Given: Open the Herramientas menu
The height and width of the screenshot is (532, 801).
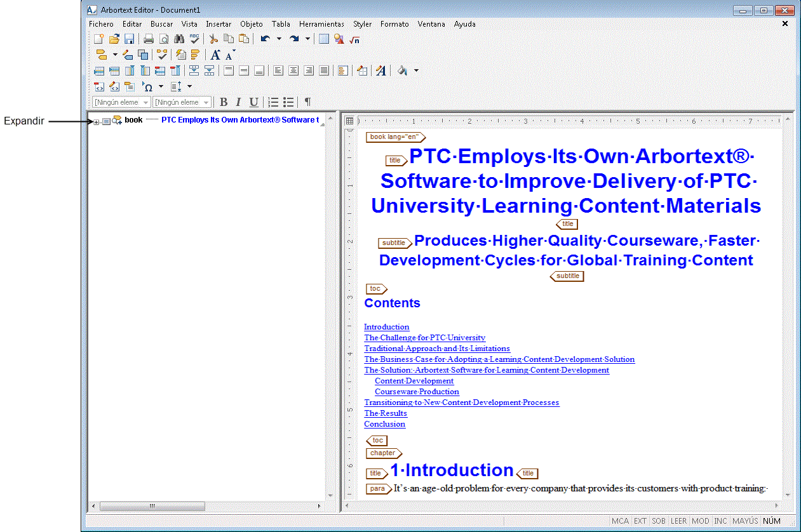Looking at the screenshot, I should click(321, 23).
